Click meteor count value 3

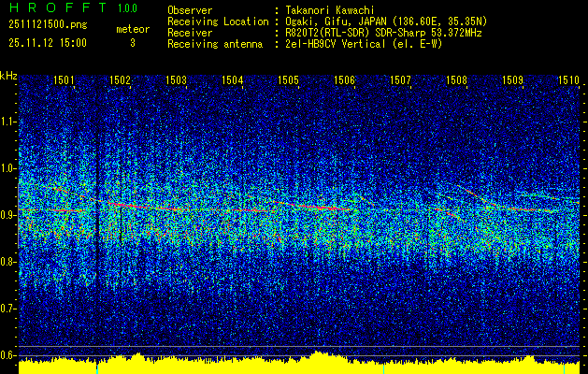click(x=133, y=43)
